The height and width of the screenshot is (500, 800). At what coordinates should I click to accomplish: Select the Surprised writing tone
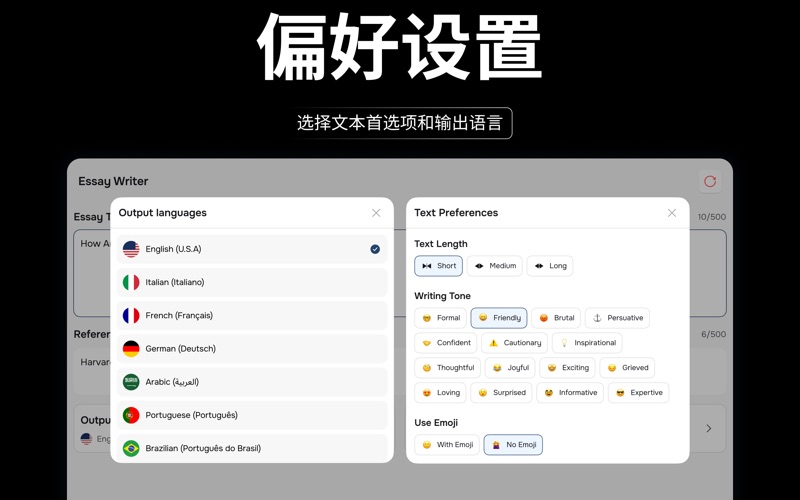[502, 393]
